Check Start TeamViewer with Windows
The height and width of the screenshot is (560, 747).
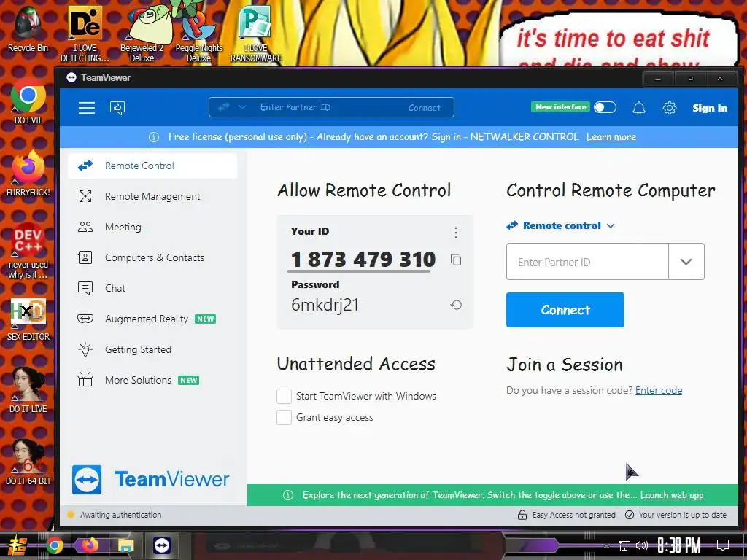click(x=284, y=396)
